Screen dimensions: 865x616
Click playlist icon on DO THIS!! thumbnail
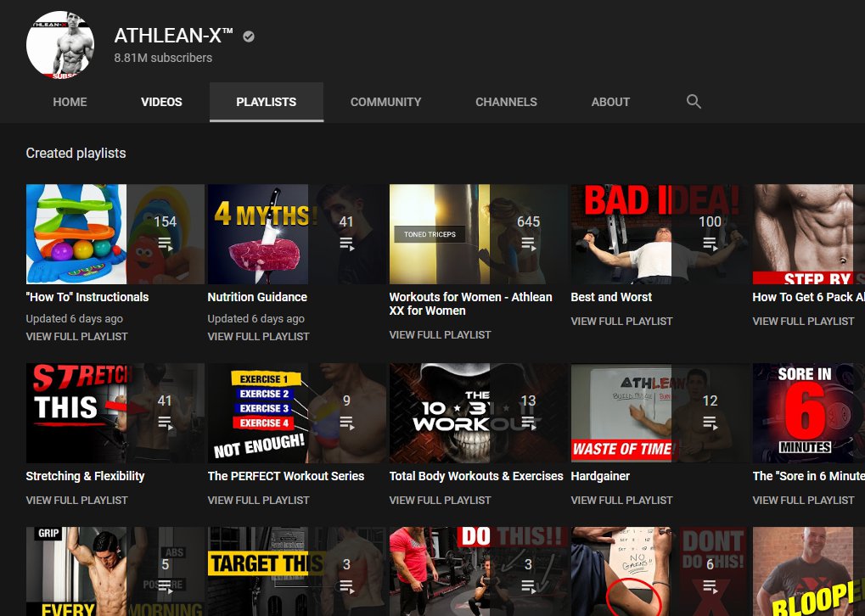pyautogui.click(x=528, y=587)
